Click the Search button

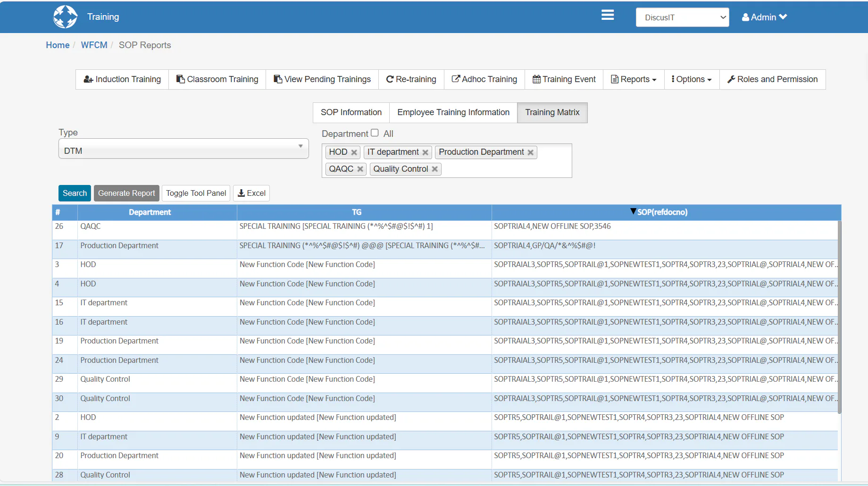[x=75, y=193]
